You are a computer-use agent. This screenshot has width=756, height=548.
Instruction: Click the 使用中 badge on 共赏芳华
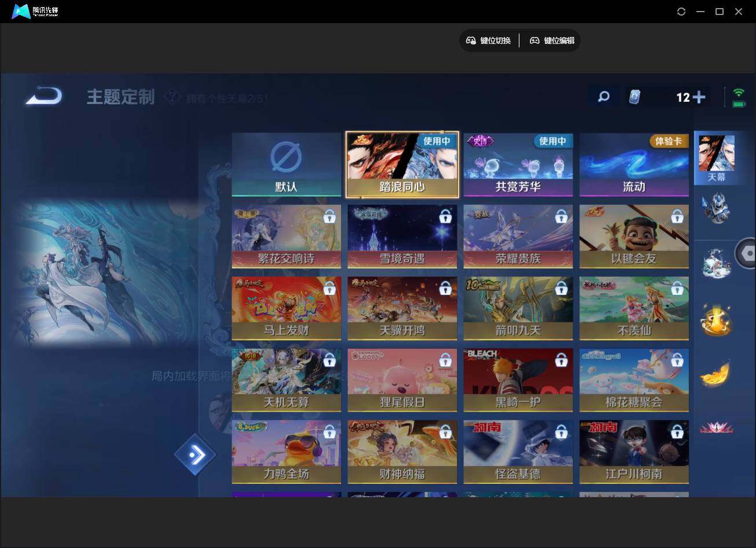(553, 141)
